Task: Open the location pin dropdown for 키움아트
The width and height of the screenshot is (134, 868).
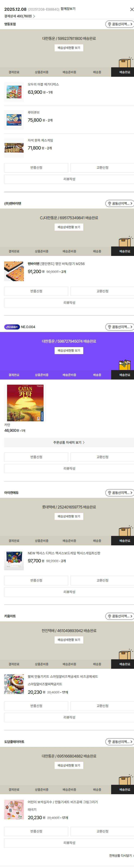Action: click(120, 616)
